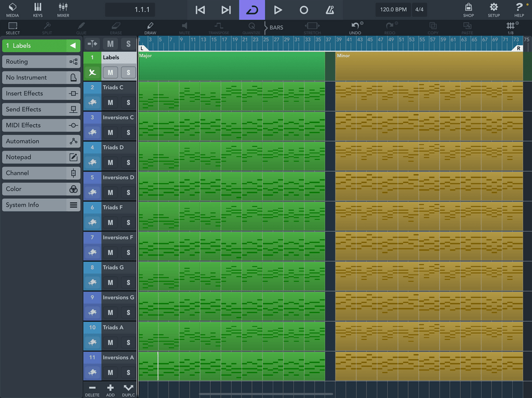The height and width of the screenshot is (398, 532).
Task: Mute the Triads C track
Action: coord(110,102)
